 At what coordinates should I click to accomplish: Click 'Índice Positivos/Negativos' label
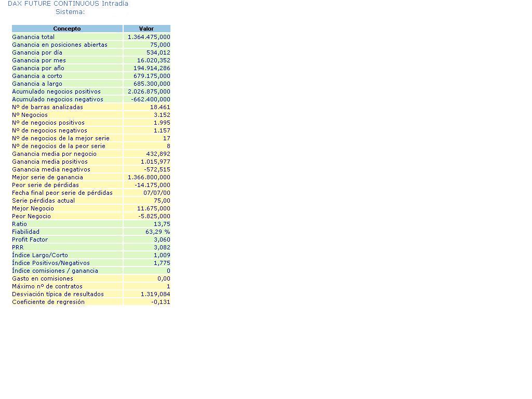[x=51, y=263]
